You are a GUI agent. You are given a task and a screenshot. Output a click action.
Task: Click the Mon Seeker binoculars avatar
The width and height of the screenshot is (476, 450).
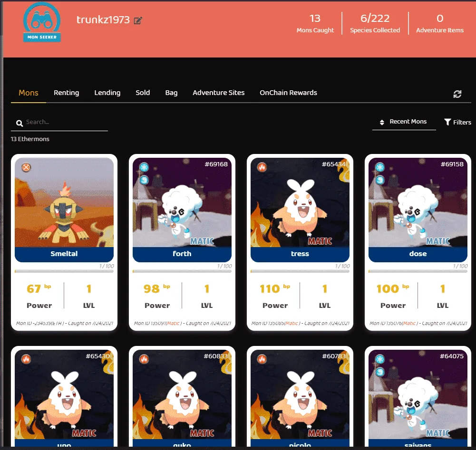coord(42,22)
